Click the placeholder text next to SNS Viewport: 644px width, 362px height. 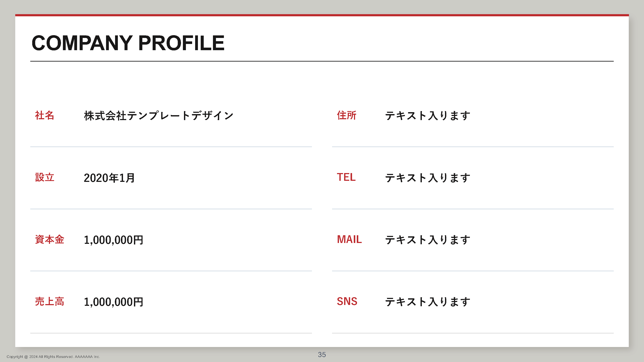tap(427, 302)
